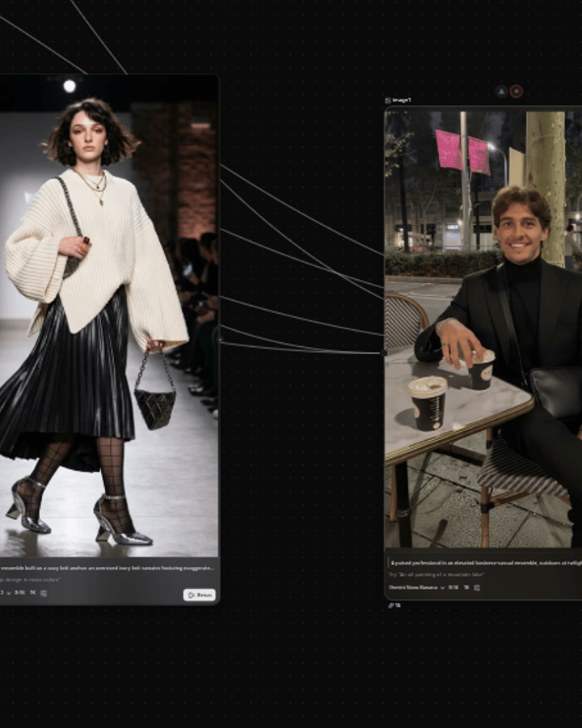Screen dimensions: 582x728
Task: Open the Gemini Nano Banana model dropdown
Action: click(x=416, y=587)
